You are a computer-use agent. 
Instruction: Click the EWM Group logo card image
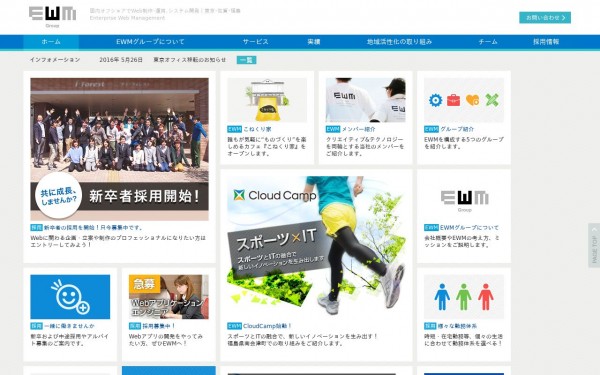coord(464,200)
